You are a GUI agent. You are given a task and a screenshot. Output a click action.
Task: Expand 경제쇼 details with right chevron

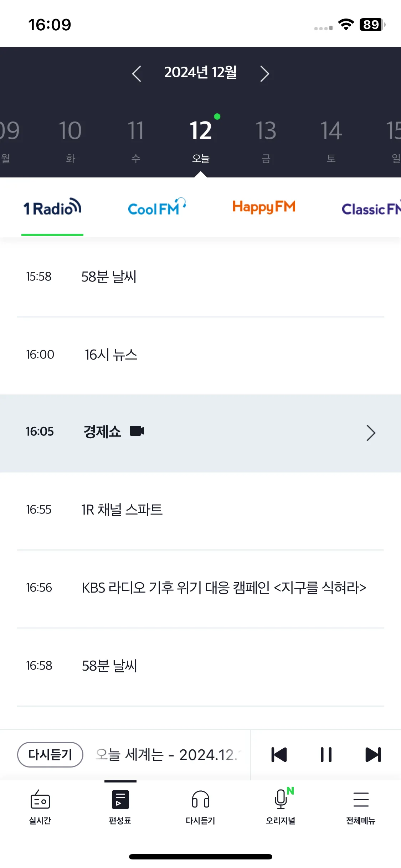coord(371,433)
